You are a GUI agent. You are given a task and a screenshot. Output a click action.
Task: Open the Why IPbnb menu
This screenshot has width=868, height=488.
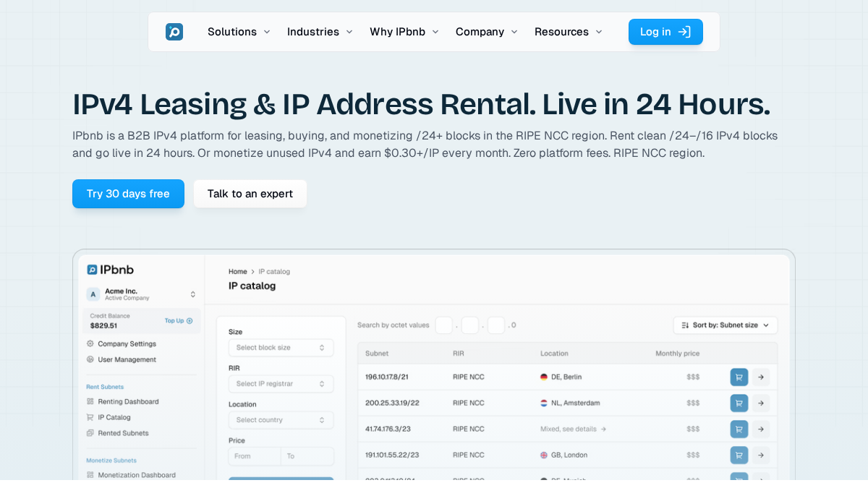tap(404, 32)
